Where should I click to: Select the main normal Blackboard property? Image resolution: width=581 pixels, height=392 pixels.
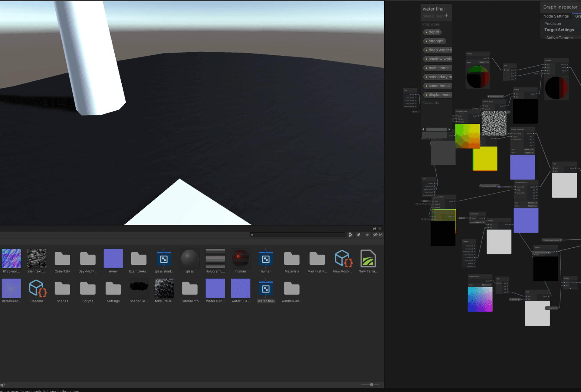coord(438,68)
